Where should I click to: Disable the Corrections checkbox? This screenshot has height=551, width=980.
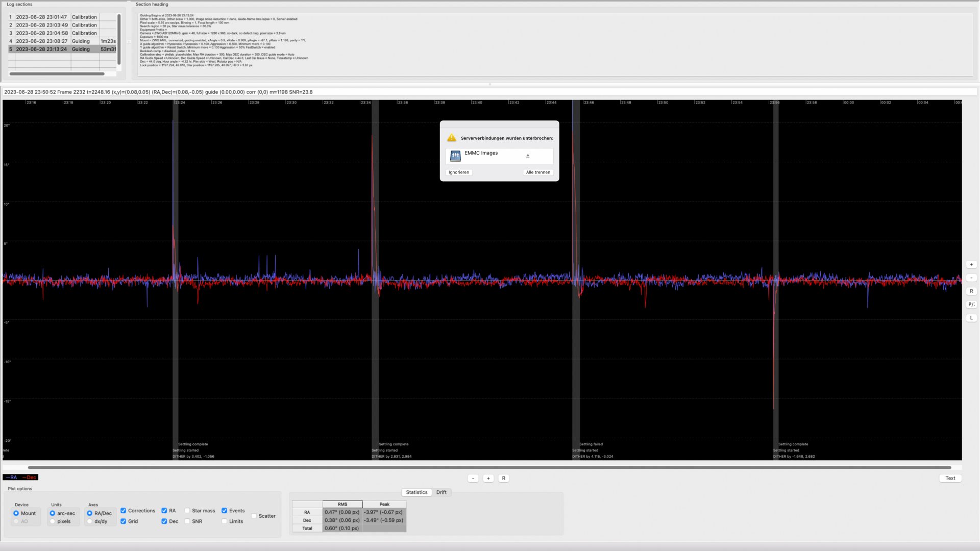point(123,511)
